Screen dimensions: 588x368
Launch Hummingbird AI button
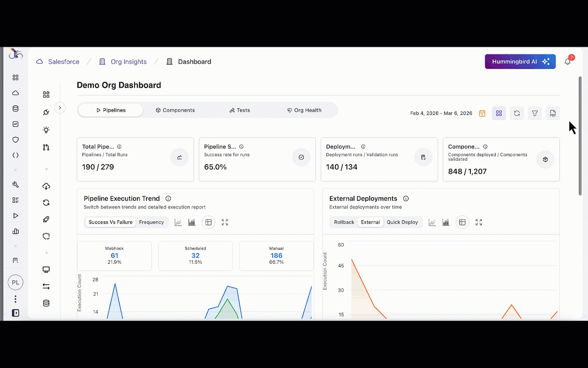click(x=520, y=62)
